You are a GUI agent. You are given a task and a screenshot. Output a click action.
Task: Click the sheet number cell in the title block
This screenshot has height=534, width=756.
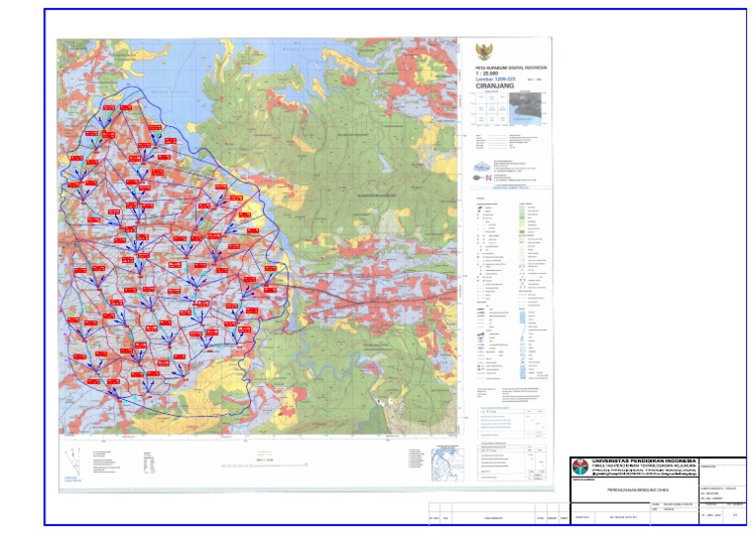coord(735,515)
